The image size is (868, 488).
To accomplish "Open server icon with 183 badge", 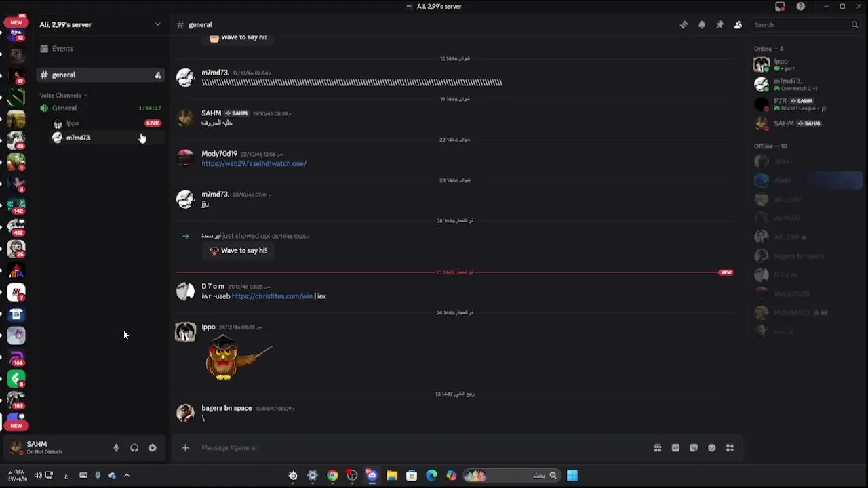I will [x=16, y=401].
